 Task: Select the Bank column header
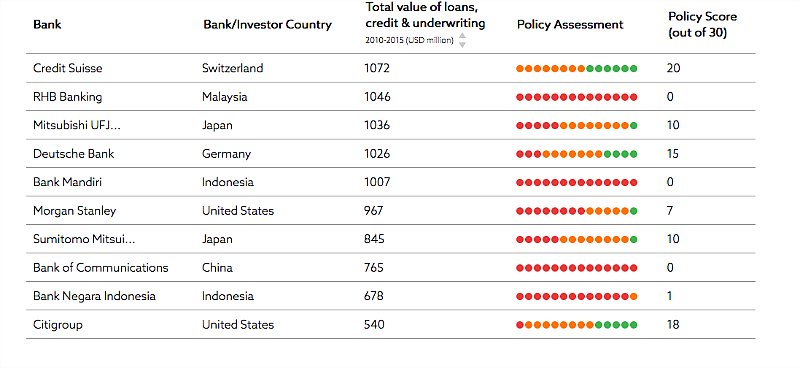[x=47, y=24]
